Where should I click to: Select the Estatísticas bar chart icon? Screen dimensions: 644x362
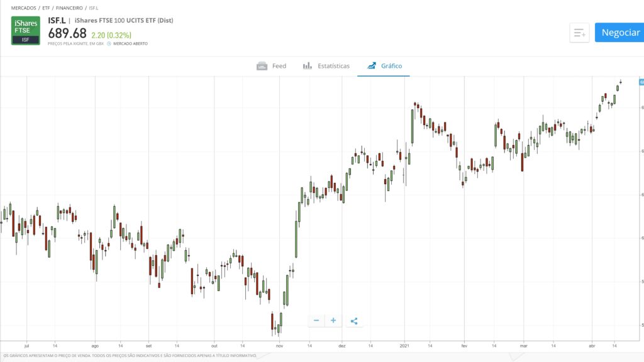(x=308, y=65)
